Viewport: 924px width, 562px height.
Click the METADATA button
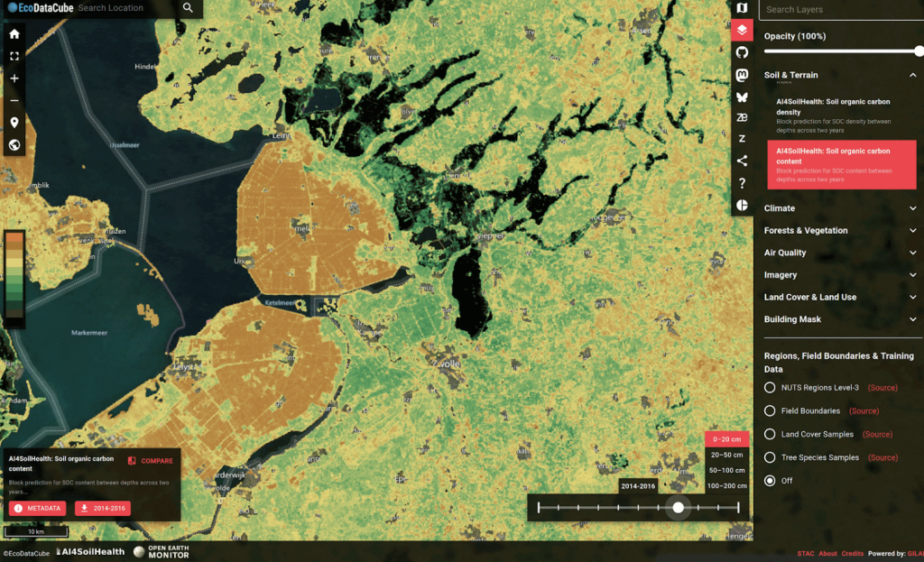click(x=38, y=508)
